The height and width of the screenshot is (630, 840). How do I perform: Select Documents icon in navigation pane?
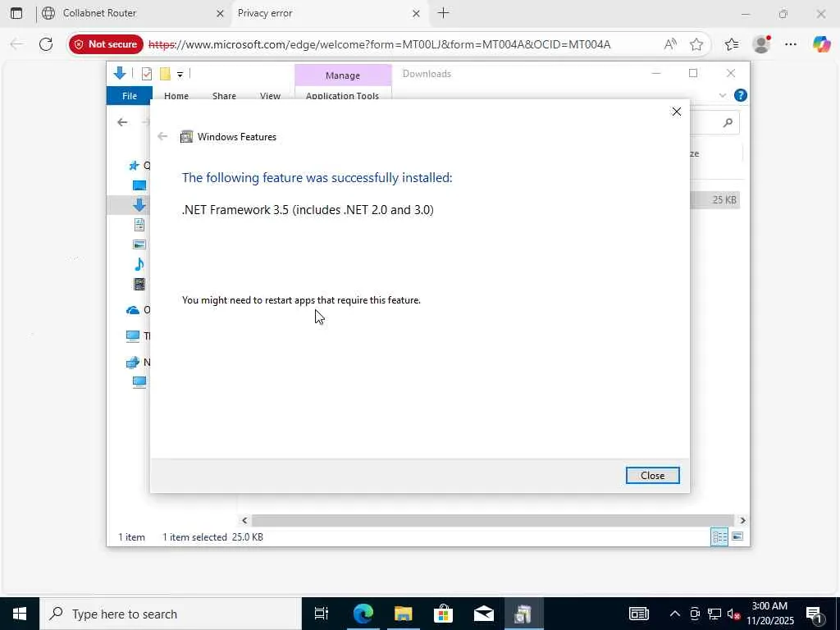click(x=139, y=225)
